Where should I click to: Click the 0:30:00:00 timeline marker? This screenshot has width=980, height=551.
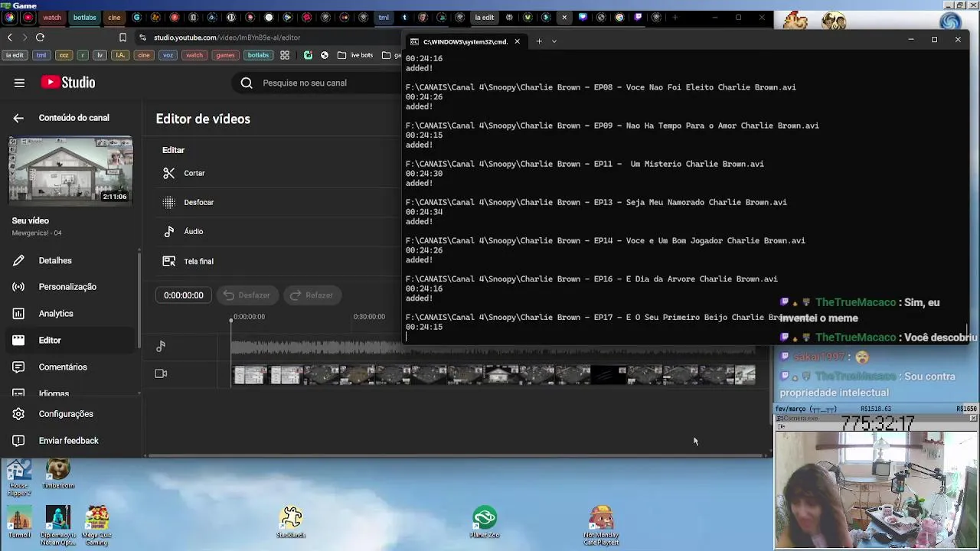[369, 317]
